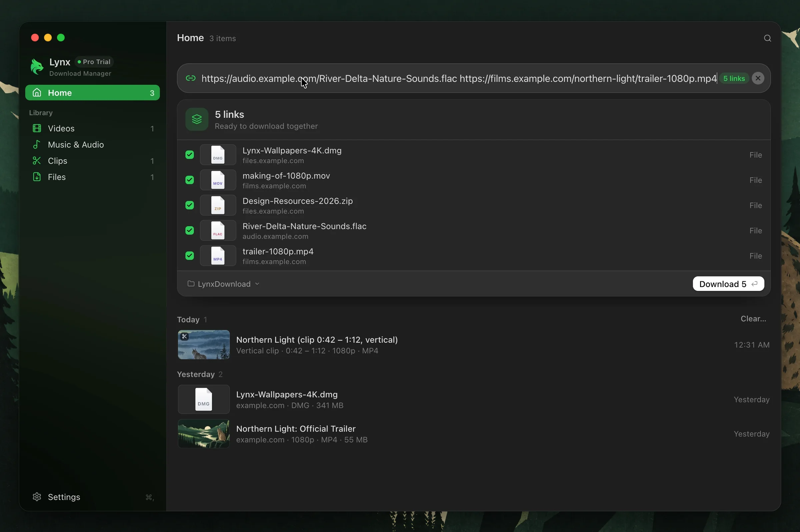Screen dimensions: 800x532
Task: Open the Northern Light vertical clip thumbnail
Action: (x=204, y=345)
